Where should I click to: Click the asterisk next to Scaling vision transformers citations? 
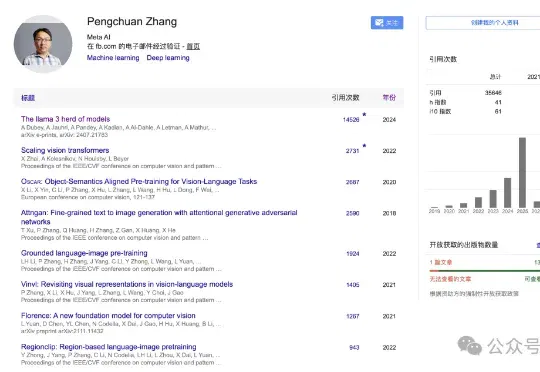coord(364,145)
